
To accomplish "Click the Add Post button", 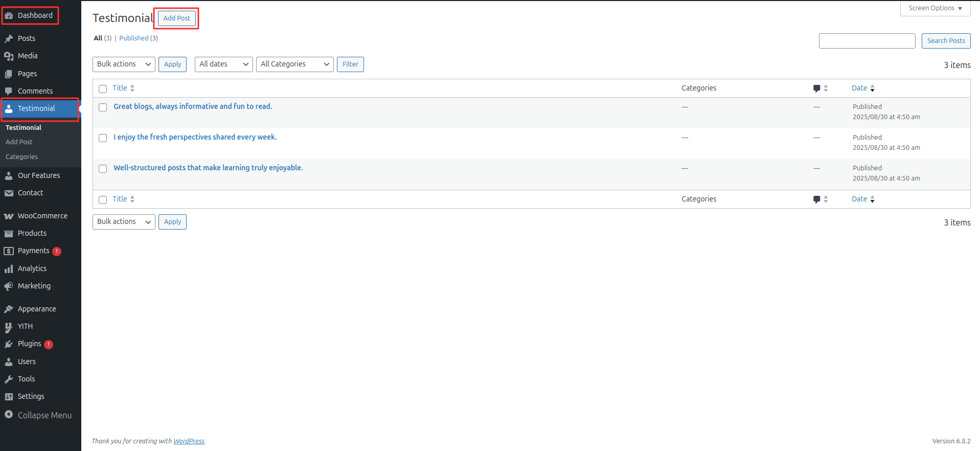I will coord(176,18).
